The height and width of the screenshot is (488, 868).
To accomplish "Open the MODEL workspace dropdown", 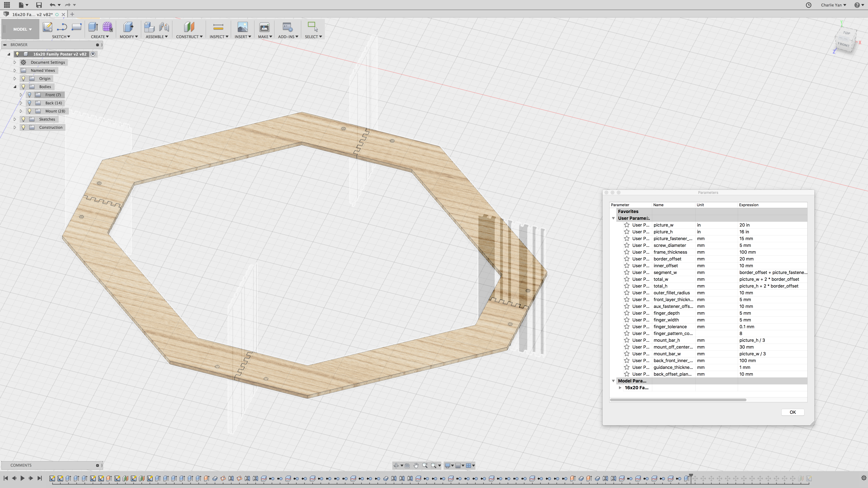I will 22,29.
